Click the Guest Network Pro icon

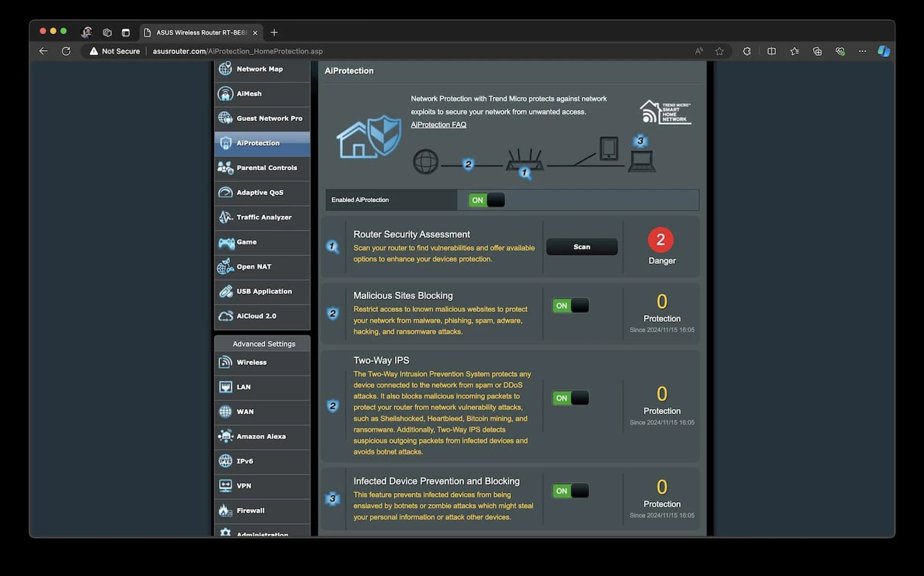click(225, 118)
